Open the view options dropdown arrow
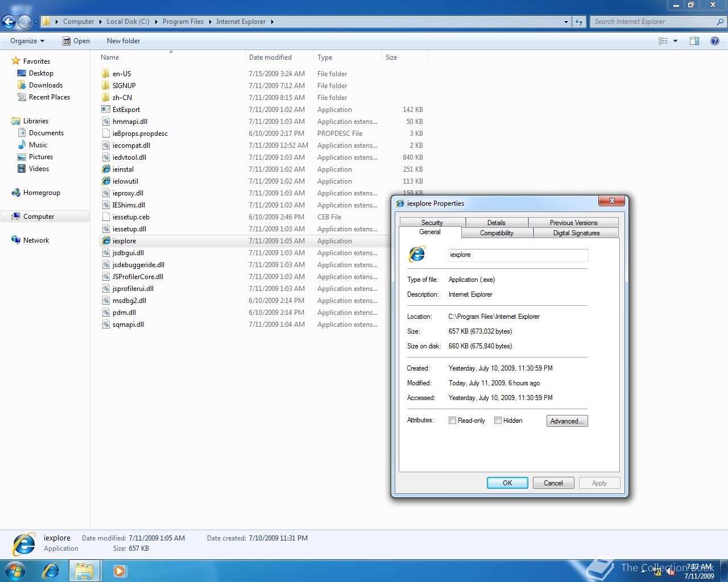The height and width of the screenshot is (582, 728). point(675,41)
